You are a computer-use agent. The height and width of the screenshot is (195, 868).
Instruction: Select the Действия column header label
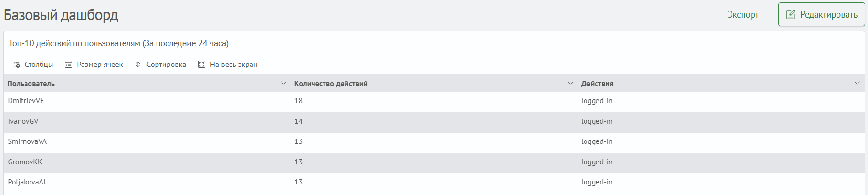597,84
